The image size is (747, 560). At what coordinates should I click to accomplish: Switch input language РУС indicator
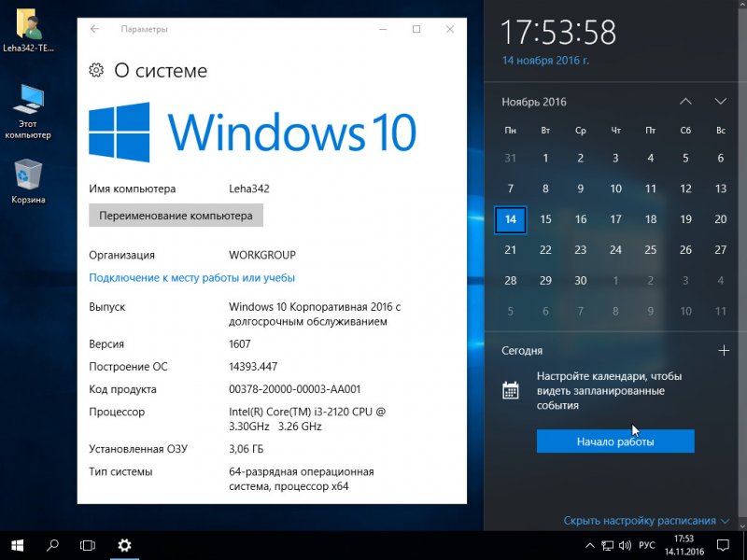[x=646, y=545]
